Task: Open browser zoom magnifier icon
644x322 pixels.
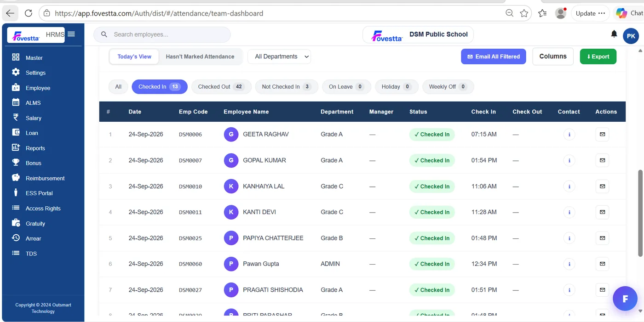Action: click(509, 13)
